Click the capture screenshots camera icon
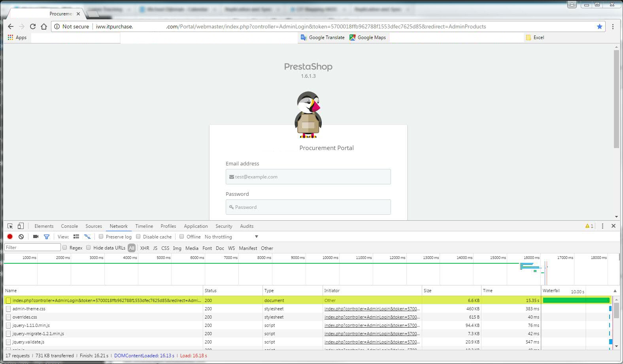623x364 pixels. [36, 237]
